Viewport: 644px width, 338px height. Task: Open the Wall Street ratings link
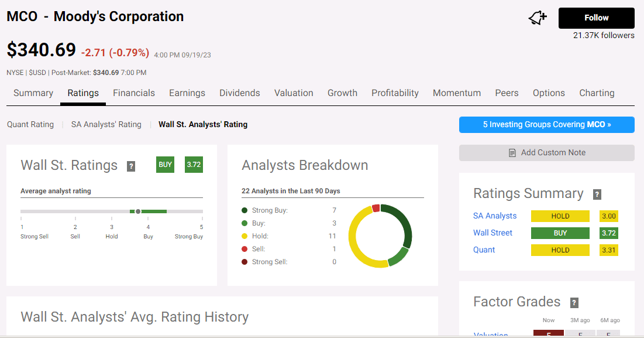point(493,233)
